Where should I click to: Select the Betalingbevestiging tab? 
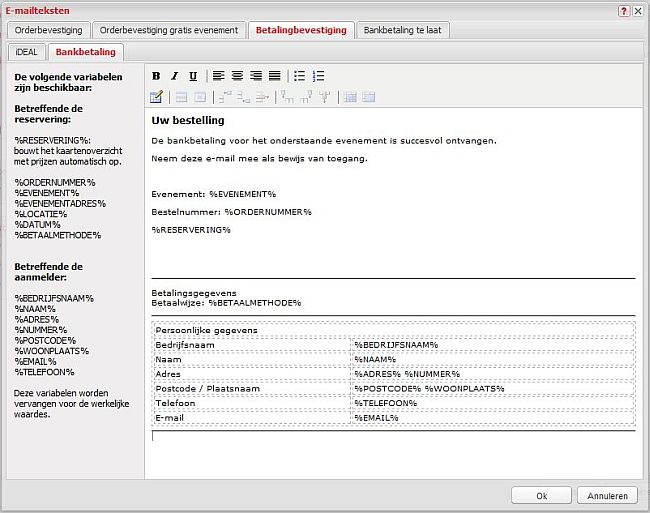[301, 30]
